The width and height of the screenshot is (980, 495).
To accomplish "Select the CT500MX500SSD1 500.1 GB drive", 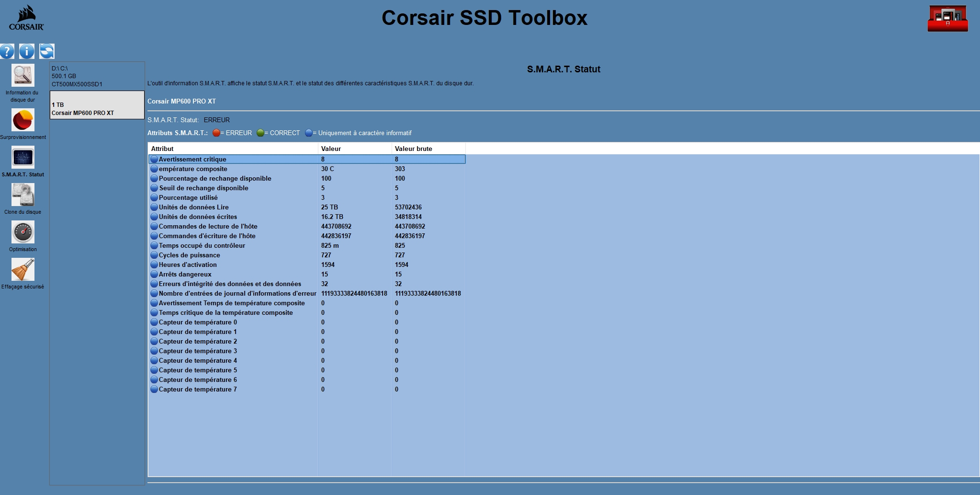I will (x=97, y=76).
